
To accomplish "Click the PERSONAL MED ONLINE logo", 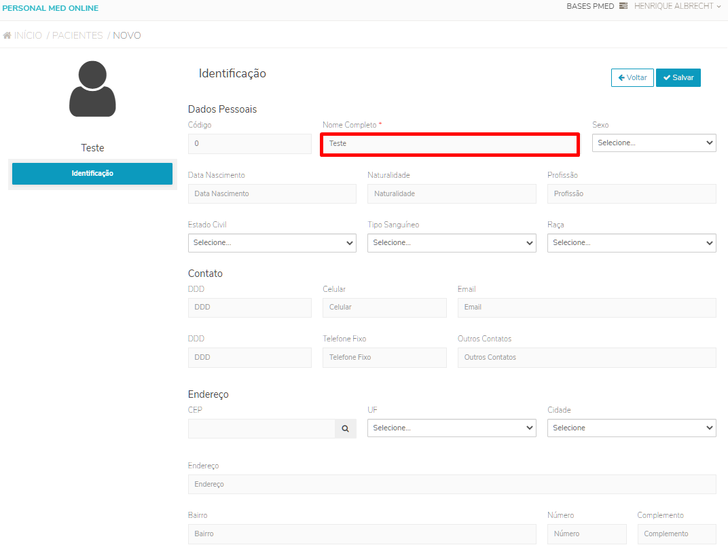I will [x=50, y=8].
